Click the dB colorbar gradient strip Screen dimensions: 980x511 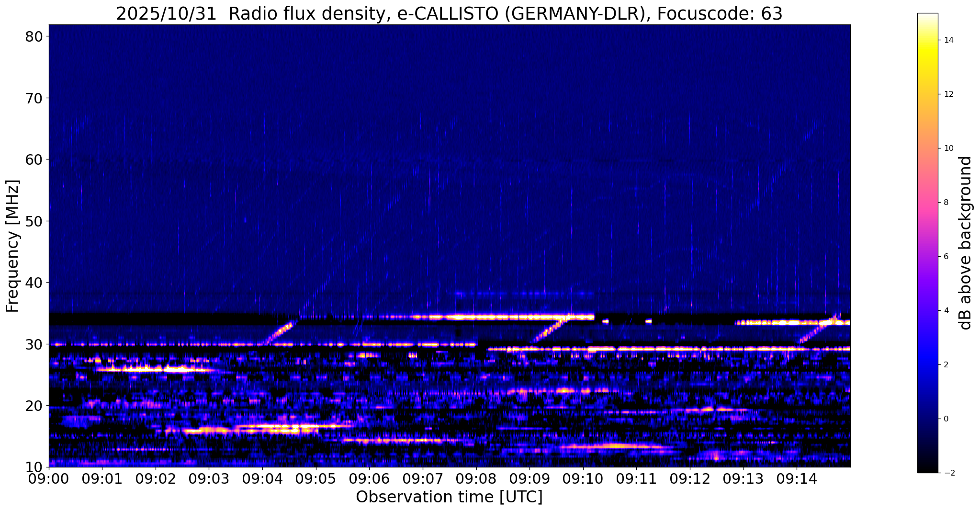click(927, 243)
